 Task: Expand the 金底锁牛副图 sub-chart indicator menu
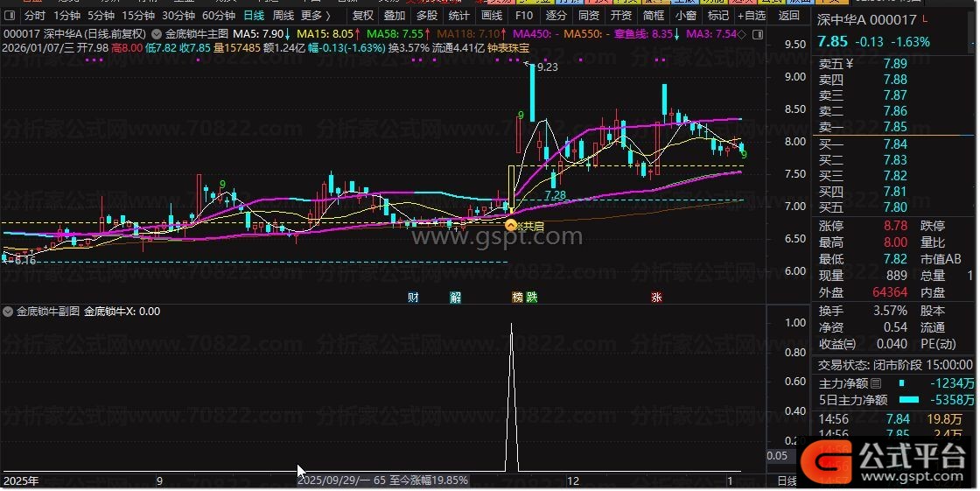click(x=10, y=311)
